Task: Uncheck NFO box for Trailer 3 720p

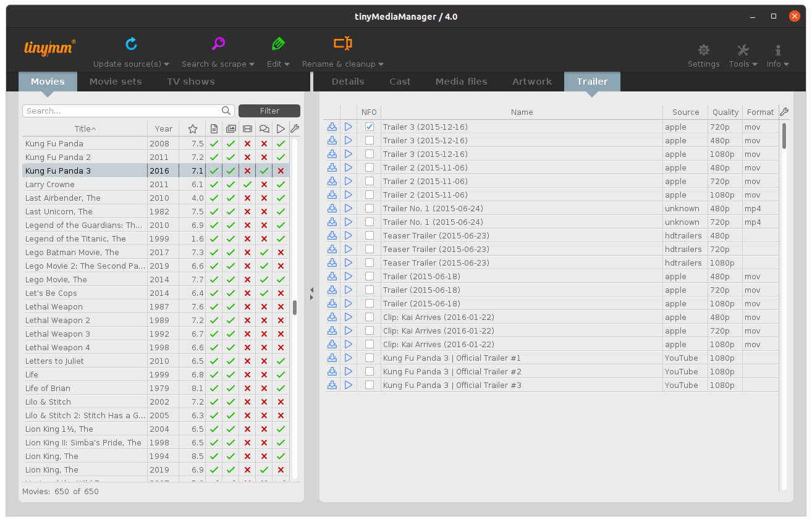Action: (370, 127)
